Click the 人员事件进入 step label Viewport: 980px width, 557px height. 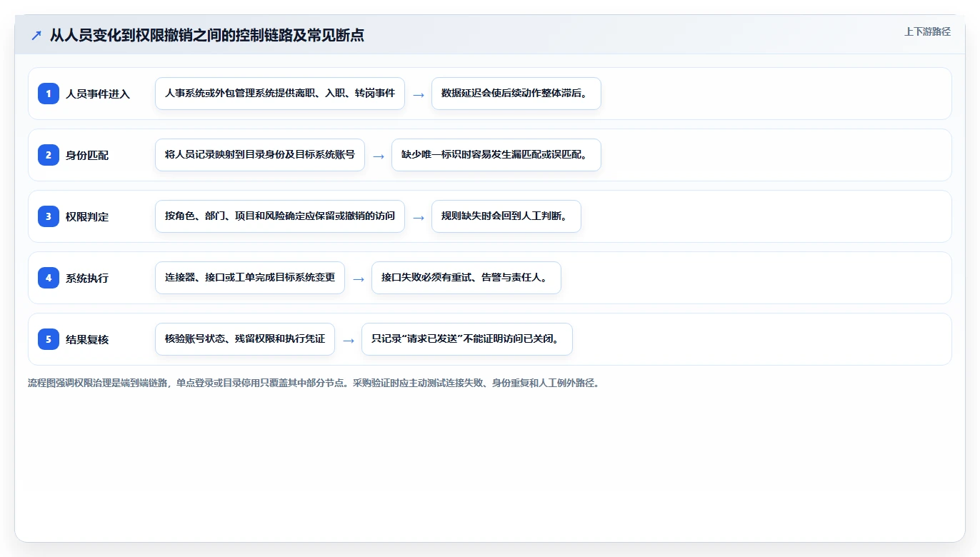pyautogui.click(x=98, y=94)
